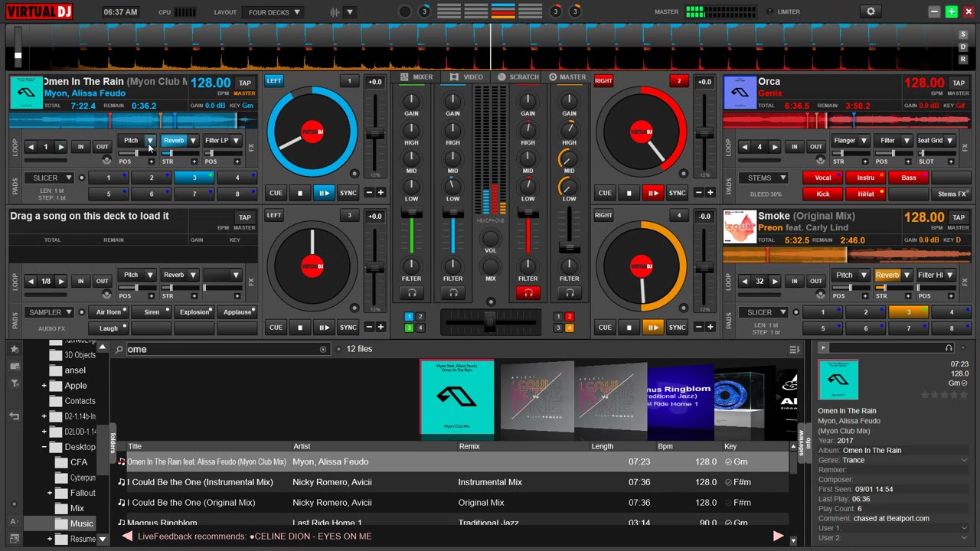Trigger the Siren sampler pad
This screenshot has width=980, height=551.
tap(152, 312)
